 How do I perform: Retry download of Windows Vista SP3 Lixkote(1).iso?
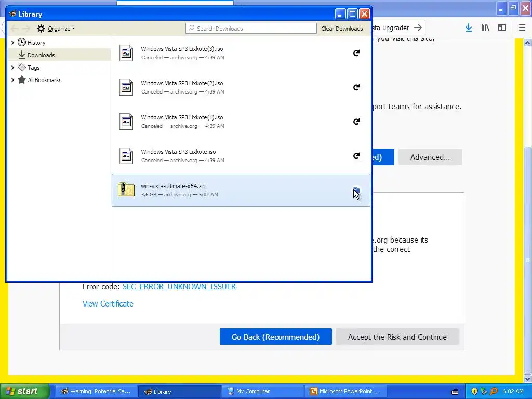(x=356, y=122)
